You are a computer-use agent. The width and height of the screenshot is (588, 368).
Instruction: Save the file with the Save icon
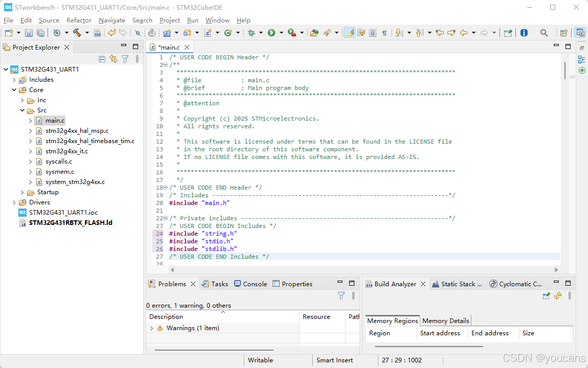click(29, 33)
